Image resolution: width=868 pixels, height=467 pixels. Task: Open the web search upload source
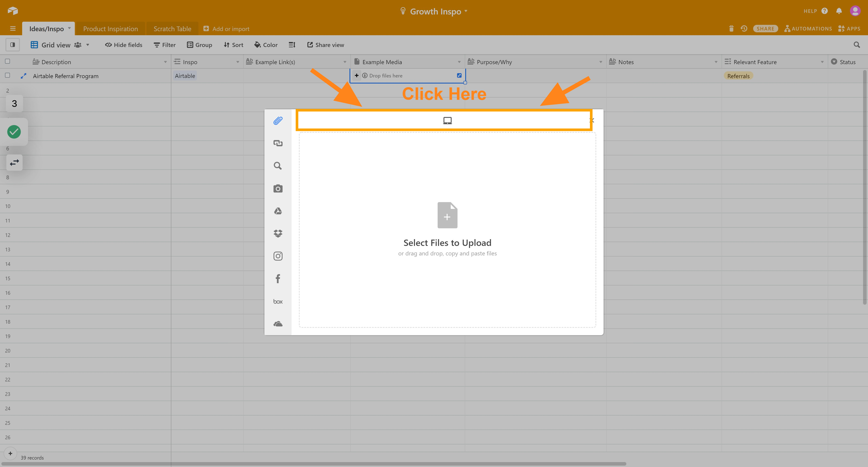pos(278,166)
